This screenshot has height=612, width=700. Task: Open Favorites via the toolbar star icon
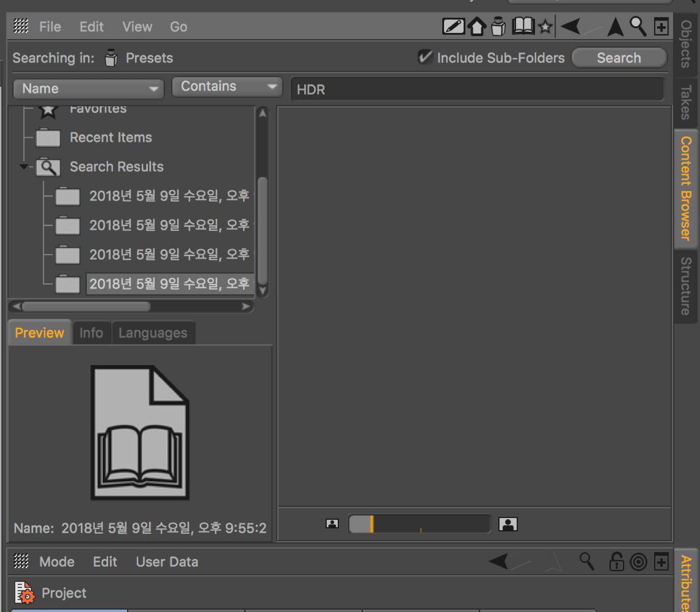click(x=545, y=27)
